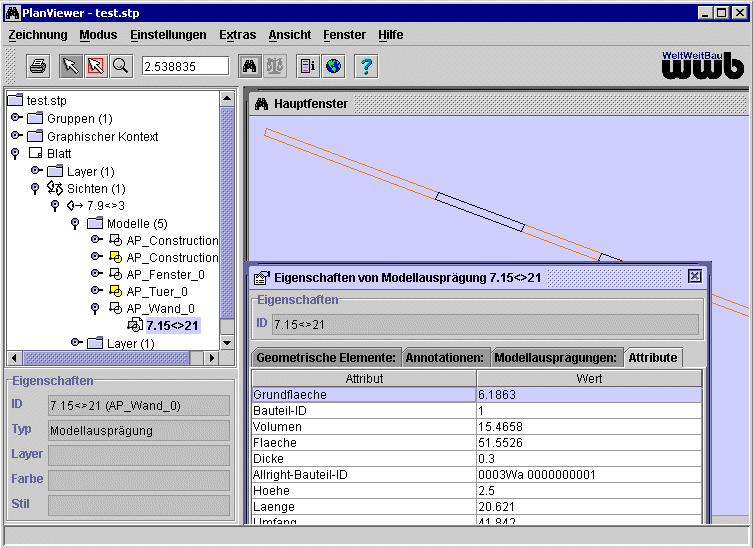Viewport: 753px width, 548px height.
Task: Click the Typ field showing Modellausprägung
Action: click(x=139, y=430)
